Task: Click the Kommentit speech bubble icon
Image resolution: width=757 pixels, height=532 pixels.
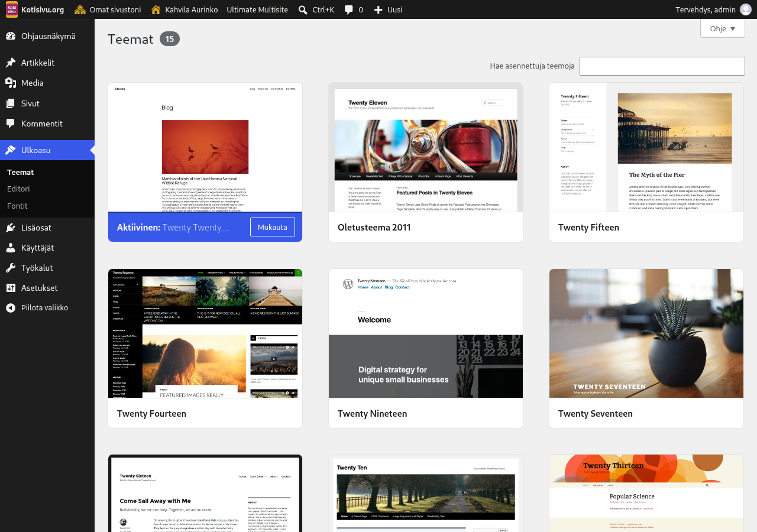Action: tap(11, 124)
